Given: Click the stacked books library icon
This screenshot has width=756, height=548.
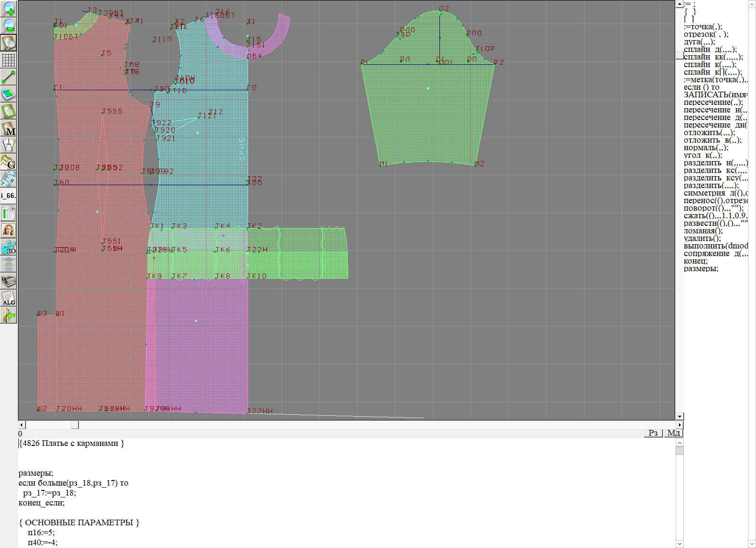Looking at the screenshot, I should click(x=9, y=281).
